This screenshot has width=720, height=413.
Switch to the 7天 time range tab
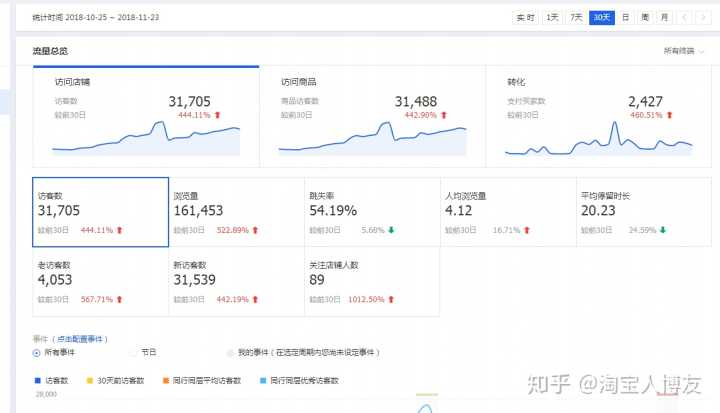pos(577,17)
